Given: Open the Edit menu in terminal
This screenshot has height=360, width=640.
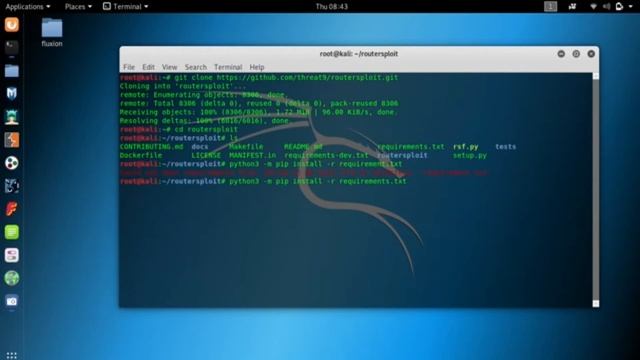Looking at the screenshot, I should 148,67.
